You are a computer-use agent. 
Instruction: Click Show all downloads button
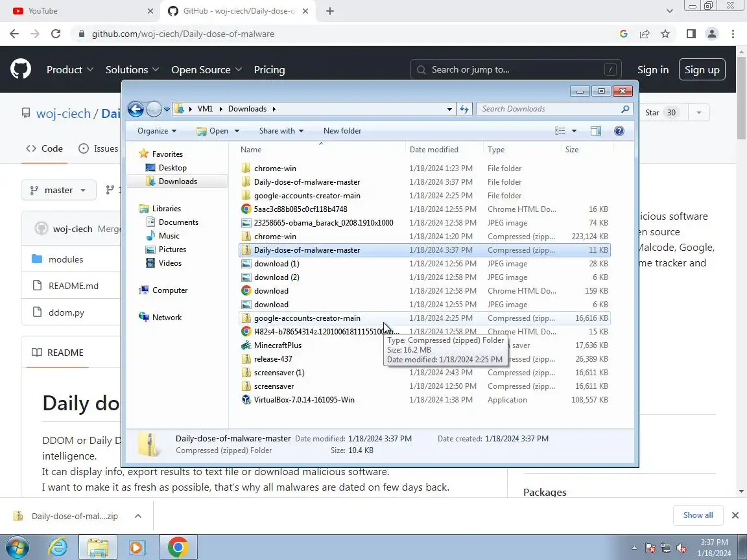point(698,515)
